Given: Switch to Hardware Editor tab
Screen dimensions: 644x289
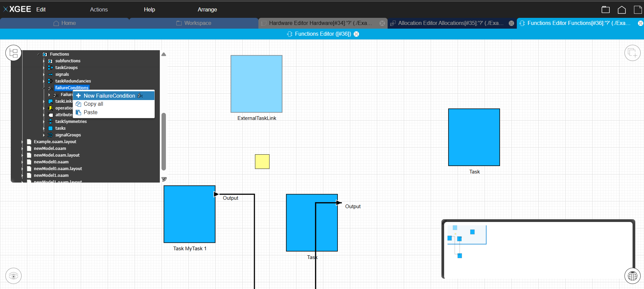Looking at the screenshot, I should coord(320,23).
